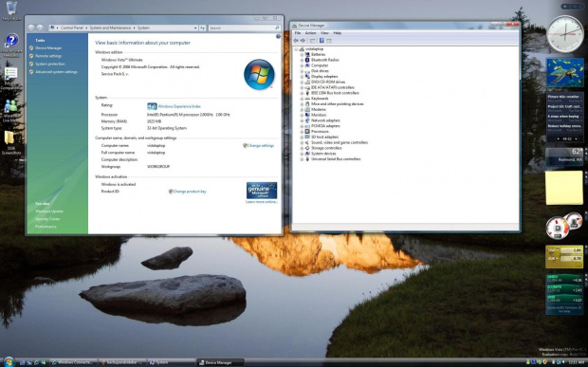The width and height of the screenshot is (588, 367).
Task: Click the Keyboards category icon
Action: (307, 99)
